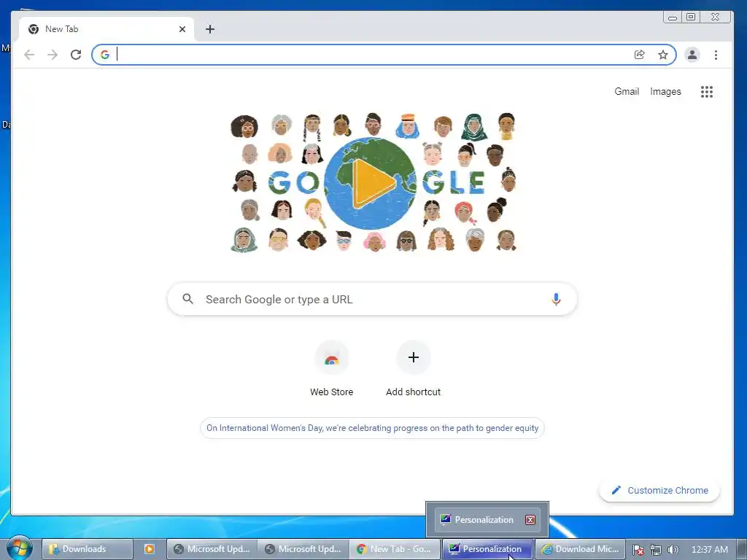Viewport: 747px width, 560px height.
Task: Switch to Downloads taskbar window
Action: click(x=87, y=549)
